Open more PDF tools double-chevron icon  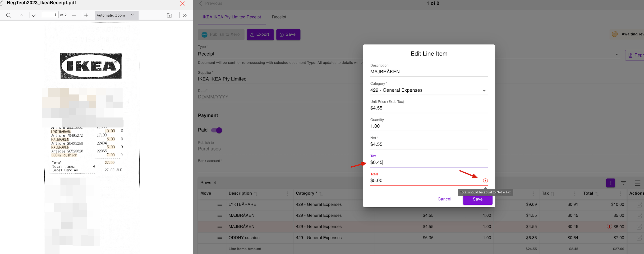(x=185, y=15)
